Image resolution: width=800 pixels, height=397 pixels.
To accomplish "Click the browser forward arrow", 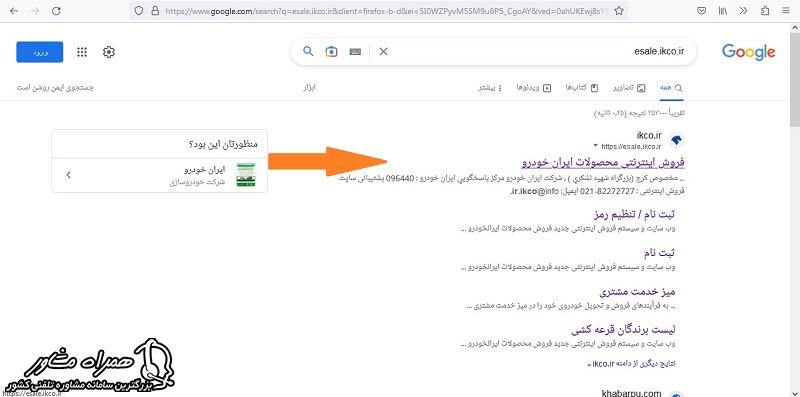I will [x=35, y=11].
